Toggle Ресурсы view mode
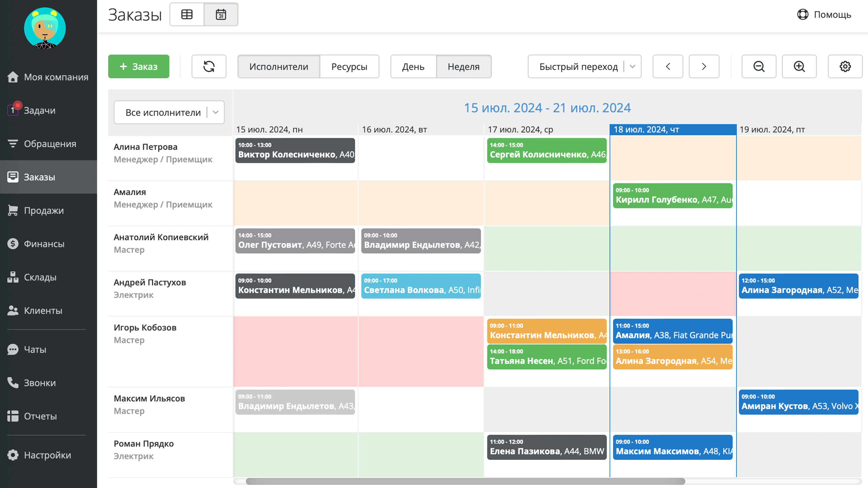Screen dimensions: 868x488 (x=349, y=66)
